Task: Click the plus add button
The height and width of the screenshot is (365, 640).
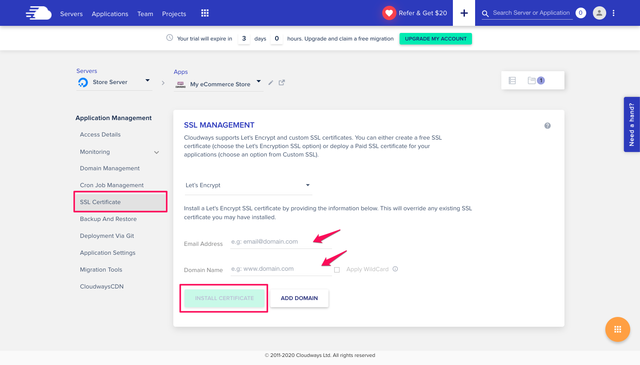Action: coord(464,13)
